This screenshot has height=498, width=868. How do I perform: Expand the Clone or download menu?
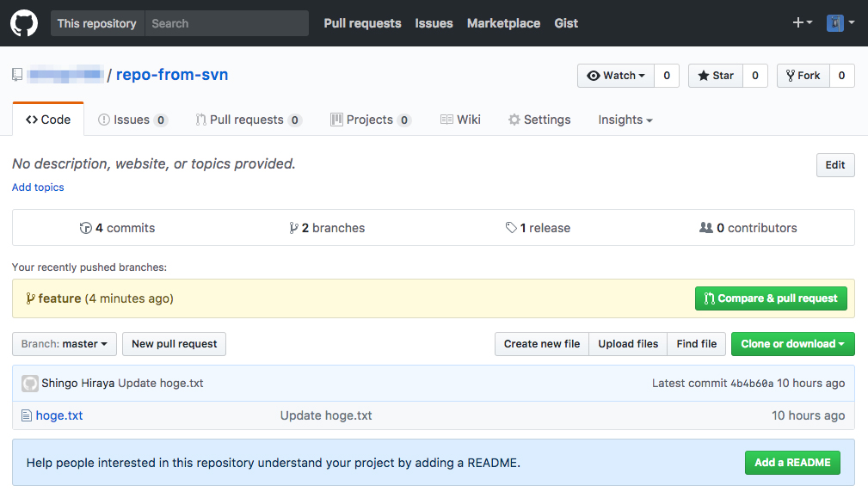coord(792,343)
